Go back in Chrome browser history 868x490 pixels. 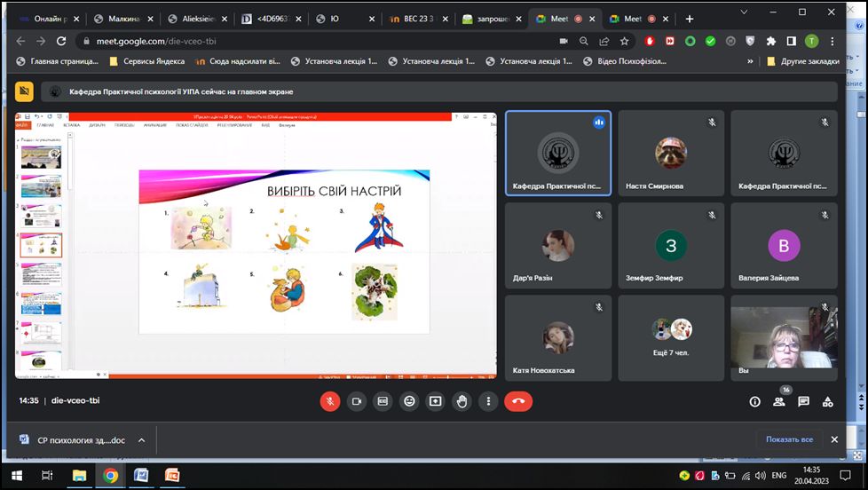click(20, 41)
